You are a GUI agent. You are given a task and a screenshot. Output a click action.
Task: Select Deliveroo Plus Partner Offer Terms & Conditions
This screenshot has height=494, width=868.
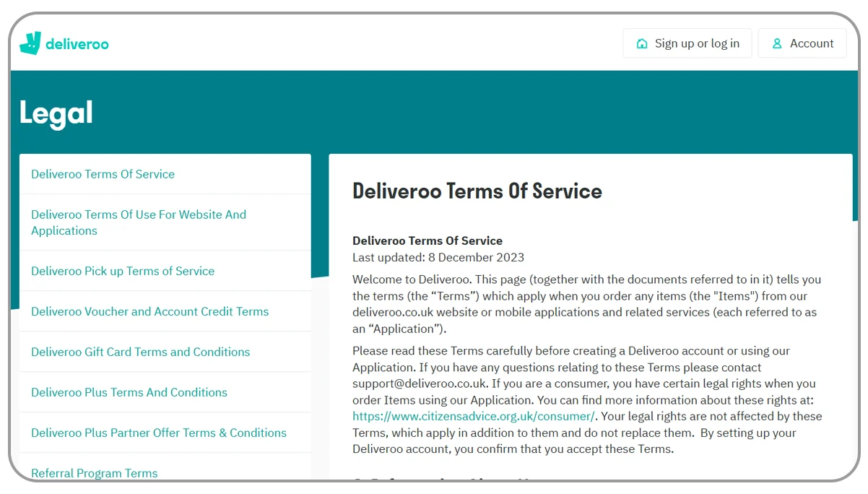(x=159, y=433)
